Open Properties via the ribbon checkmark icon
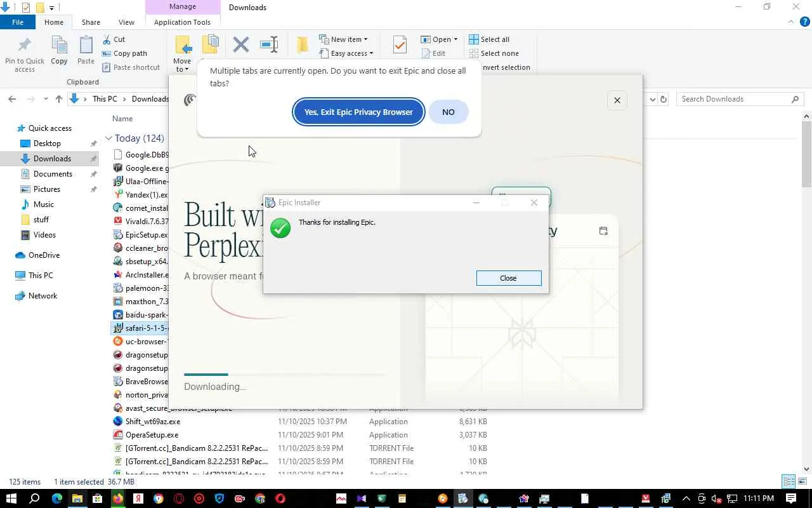The height and width of the screenshot is (508, 812). coord(400,44)
